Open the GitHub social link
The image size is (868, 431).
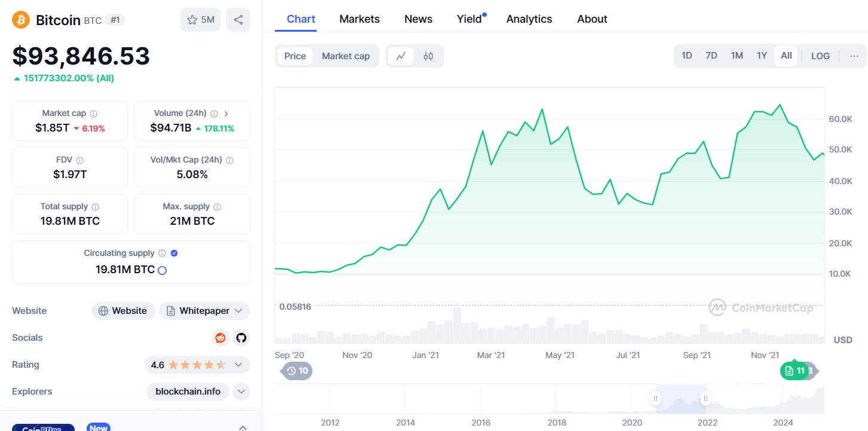tap(241, 338)
